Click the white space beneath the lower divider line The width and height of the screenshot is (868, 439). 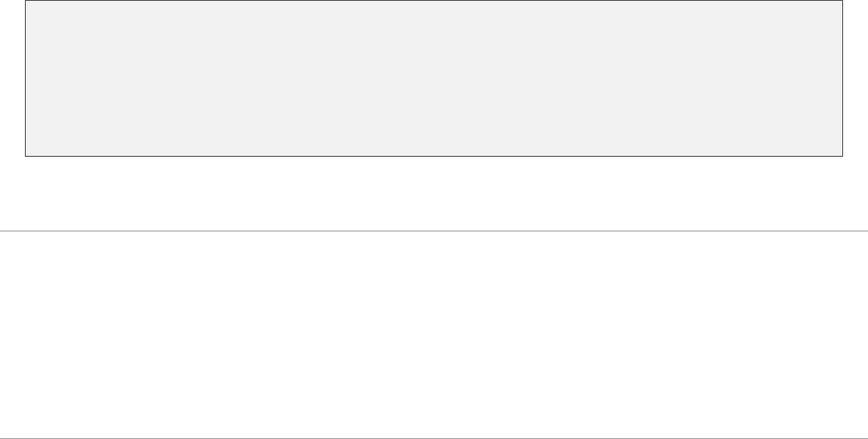[x=433, y=438]
